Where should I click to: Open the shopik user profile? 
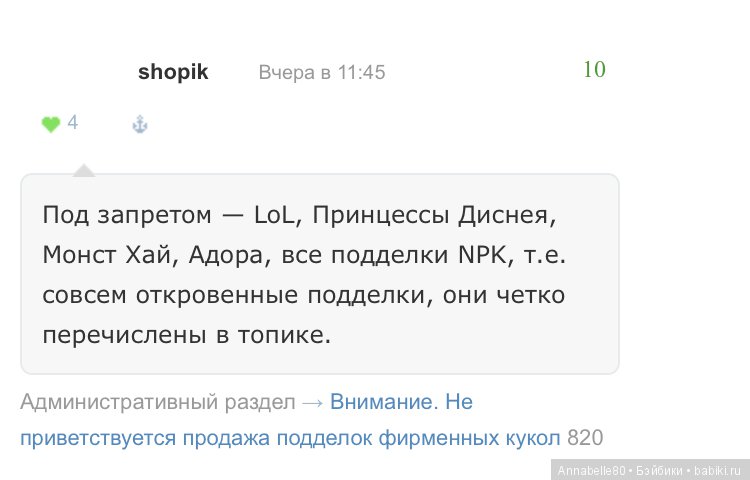pos(173,73)
